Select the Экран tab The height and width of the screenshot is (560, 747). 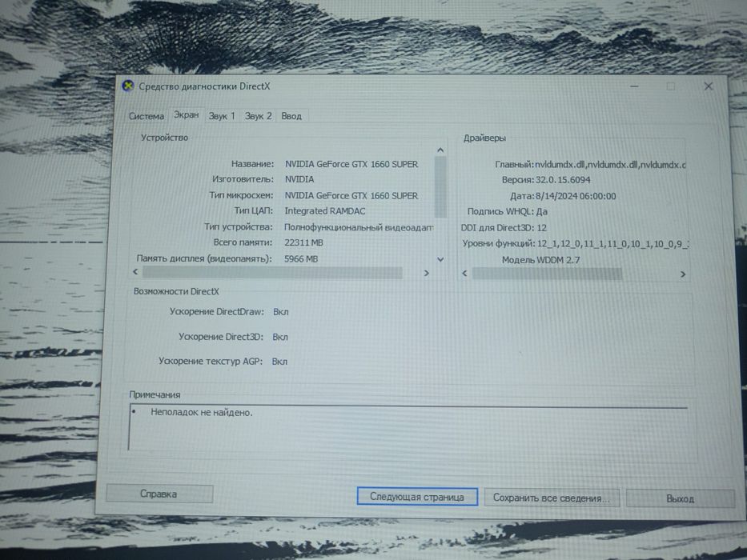point(186,114)
